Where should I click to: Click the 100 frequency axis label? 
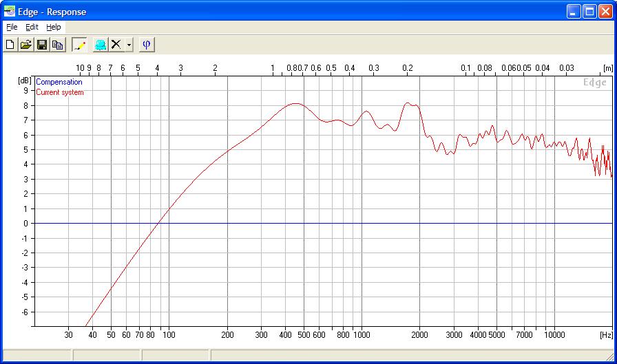(169, 335)
